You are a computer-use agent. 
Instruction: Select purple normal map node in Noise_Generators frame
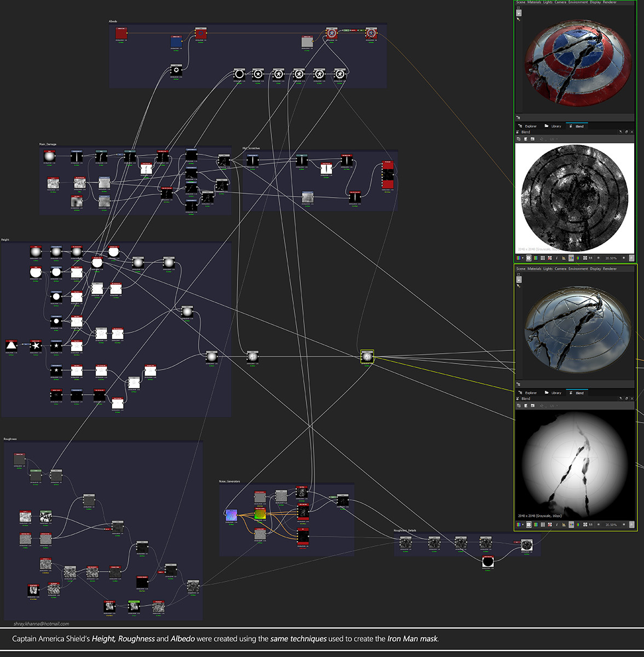point(231,515)
